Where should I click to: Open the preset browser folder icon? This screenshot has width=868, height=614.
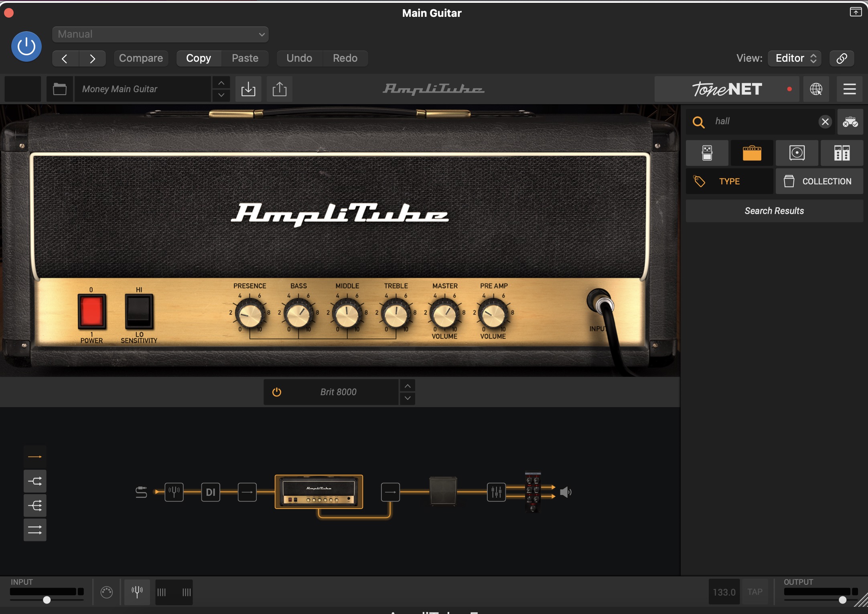pos(60,89)
